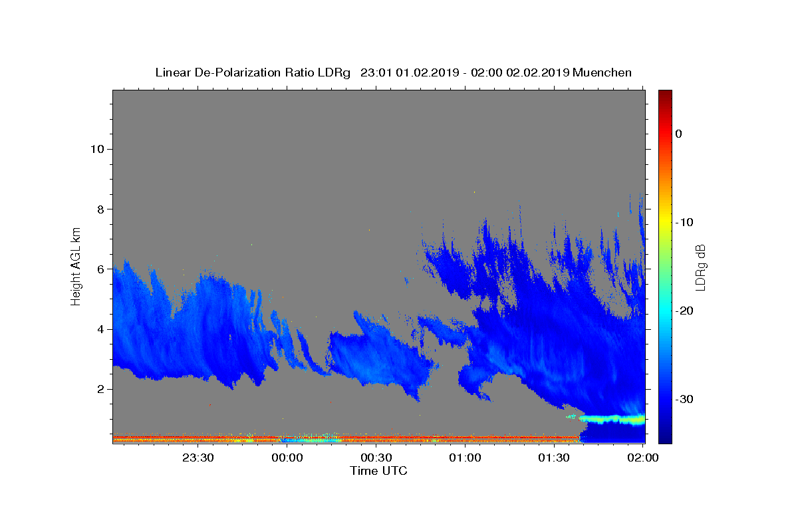Click the height tick label '4'
The width and height of the screenshot is (798, 532).
101,329
